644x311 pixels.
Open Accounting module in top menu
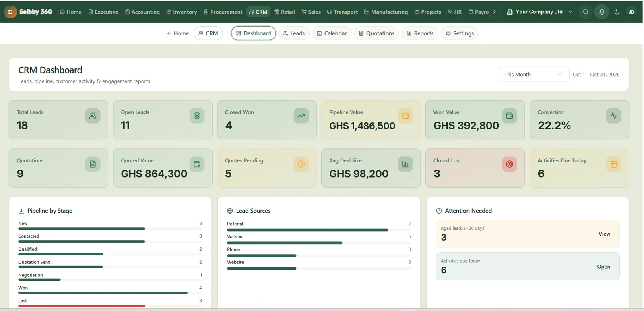[142, 12]
